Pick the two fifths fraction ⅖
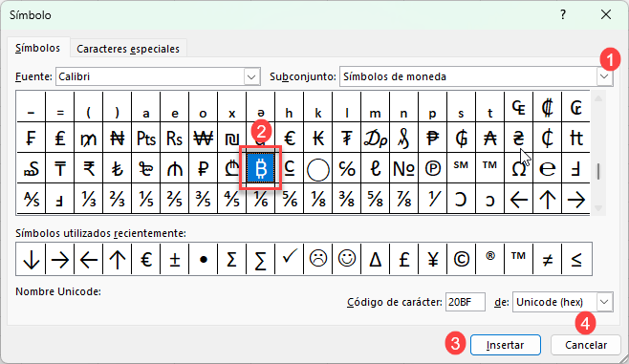Viewport: 629px width, 364px height. [x=175, y=199]
